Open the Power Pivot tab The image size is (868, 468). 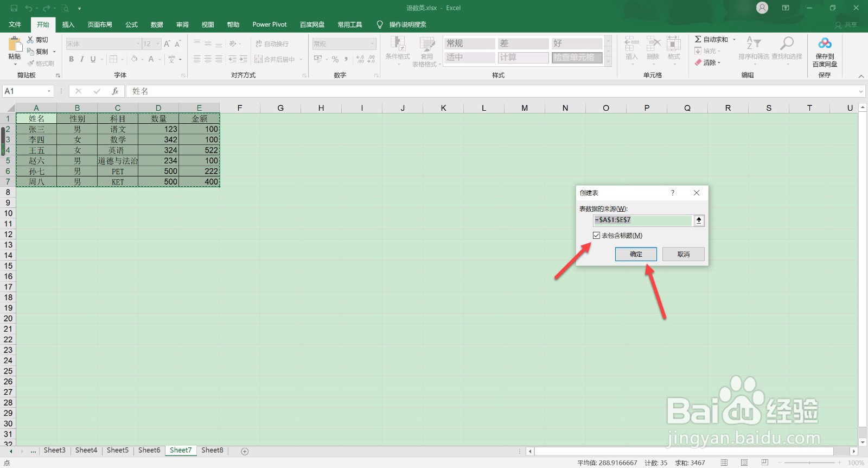click(270, 24)
